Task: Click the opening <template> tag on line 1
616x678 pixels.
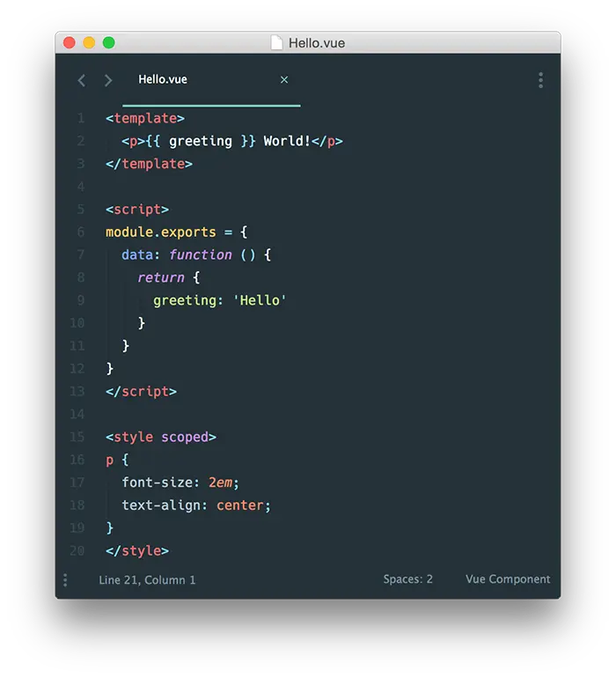Action: click(x=145, y=119)
